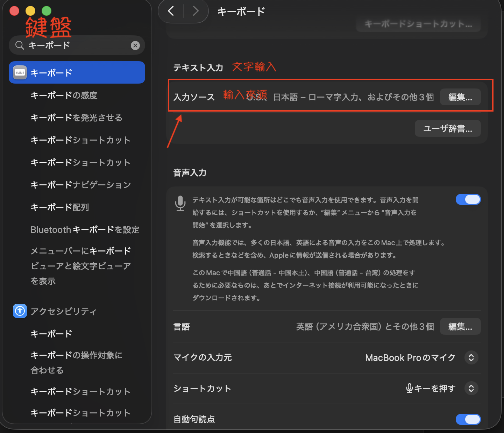
Task: Open the ショートカット shortcut dropdown
Action: pos(471,388)
